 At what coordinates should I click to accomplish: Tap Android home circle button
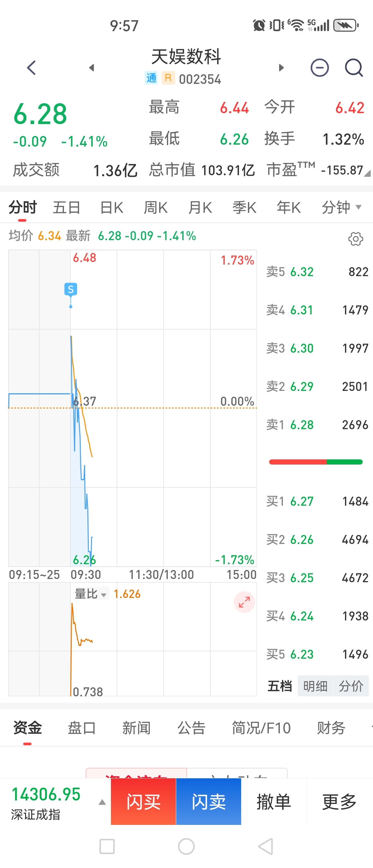(x=186, y=846)
